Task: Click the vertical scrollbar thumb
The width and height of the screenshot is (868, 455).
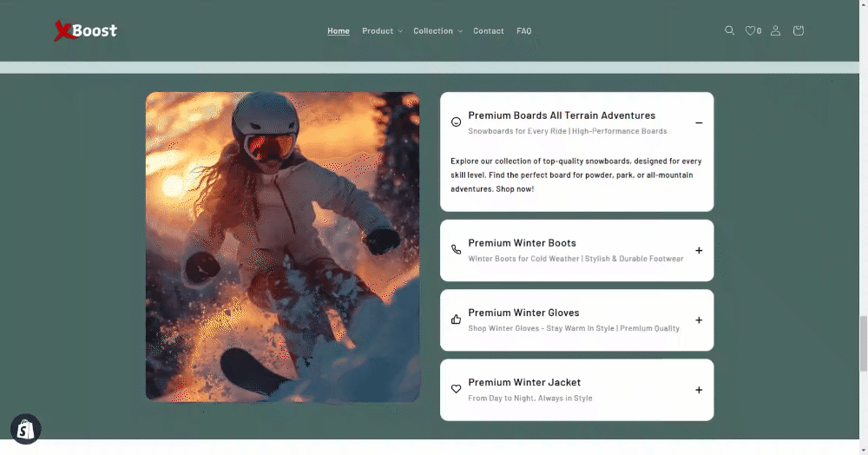Action: pyautogui.click(x=863, y=343)
